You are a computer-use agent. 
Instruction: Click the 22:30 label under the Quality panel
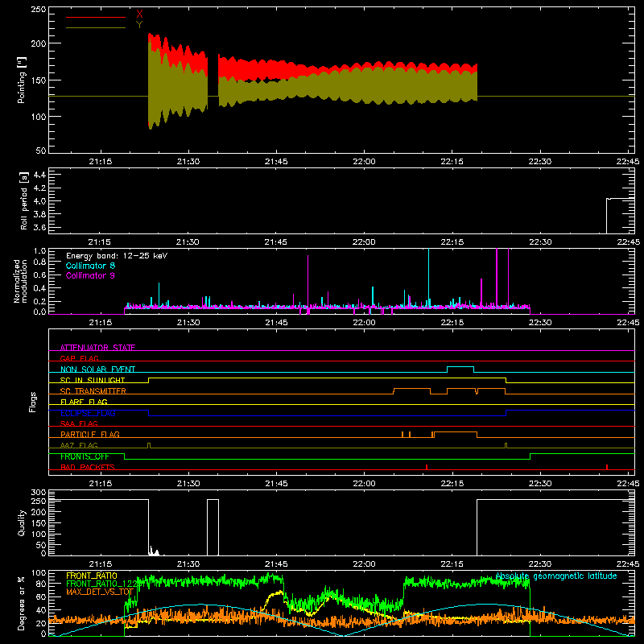click(540, 563)
